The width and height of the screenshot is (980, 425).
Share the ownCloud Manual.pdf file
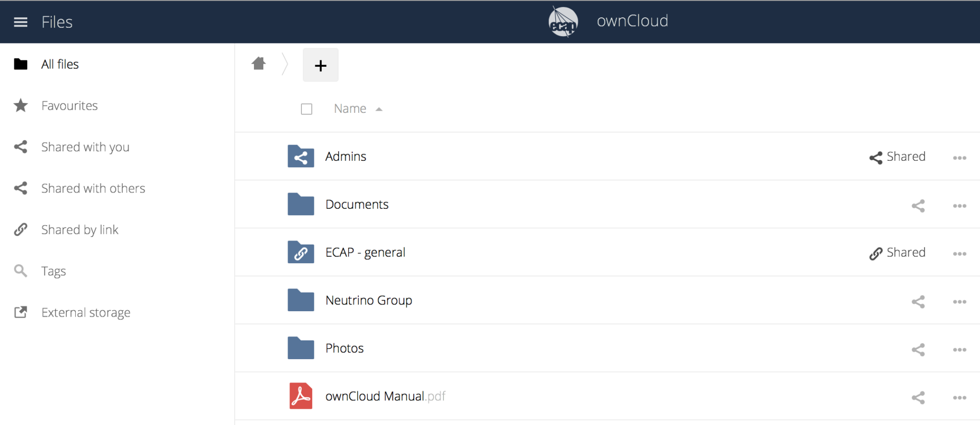[918, 398]
